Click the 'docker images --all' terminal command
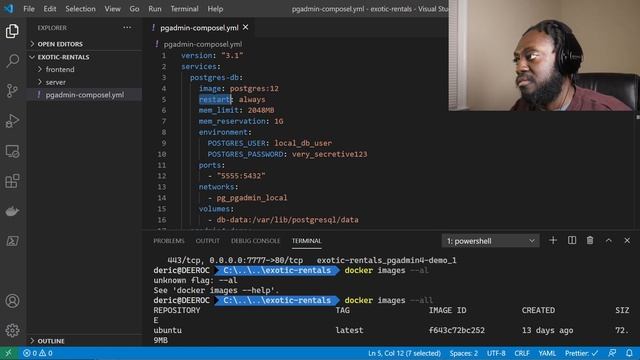The image size is (640, 360). tap(389, 300)
